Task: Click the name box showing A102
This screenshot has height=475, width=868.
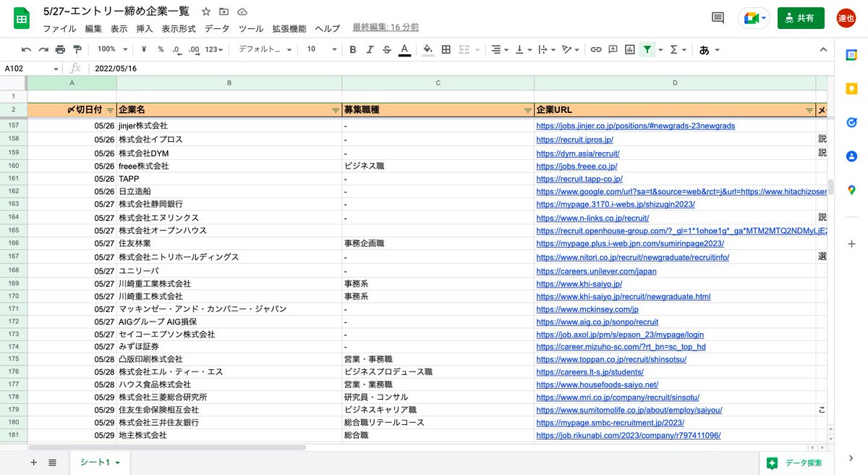Action: [32, 69]
